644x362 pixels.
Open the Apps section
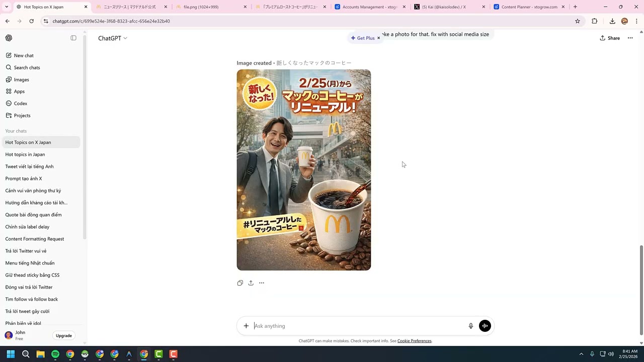tap(41, 92)
